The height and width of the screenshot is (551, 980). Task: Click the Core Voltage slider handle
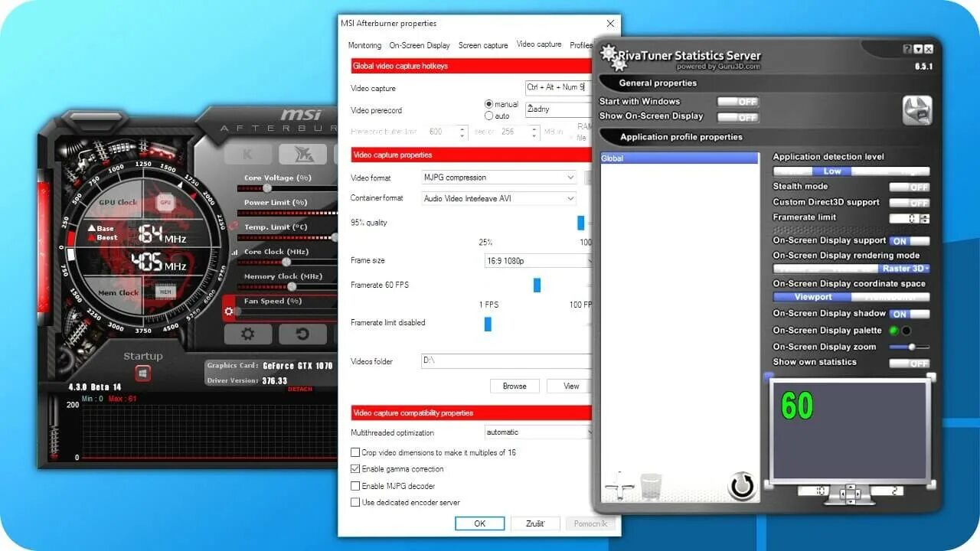[x=266, y=188]
